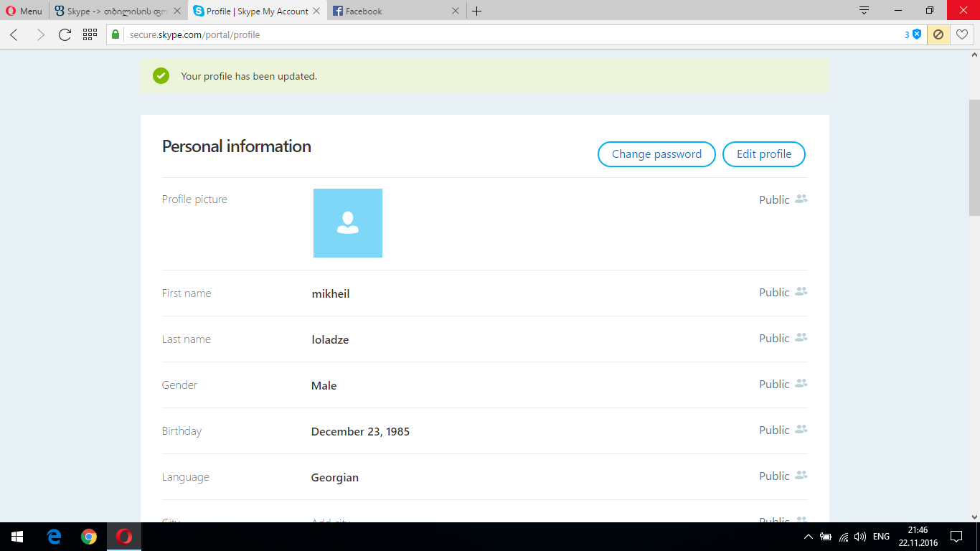Click the Public people icon for Last name

pos(801,338)
